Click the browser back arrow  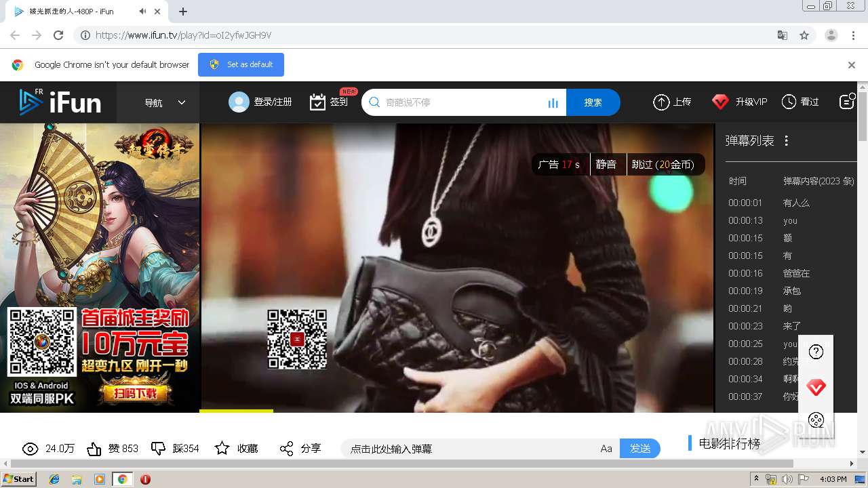coord(15,35)
